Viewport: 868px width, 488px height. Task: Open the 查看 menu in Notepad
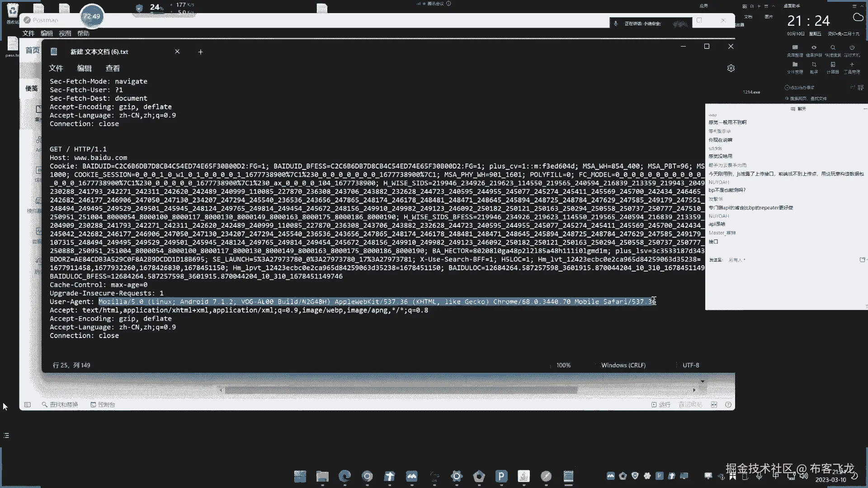coord(113,68)
